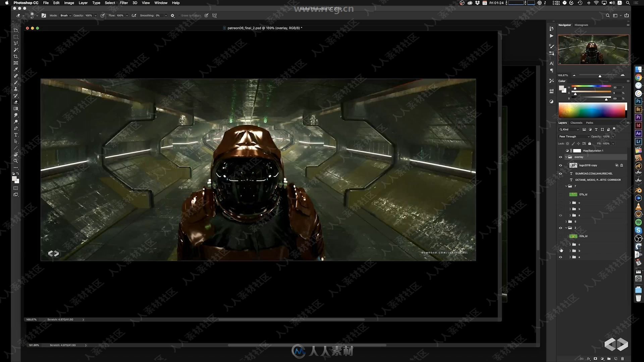The image size is (644, 362).
Task: Select the Pen tool
Action: click(x=16, y=128)
